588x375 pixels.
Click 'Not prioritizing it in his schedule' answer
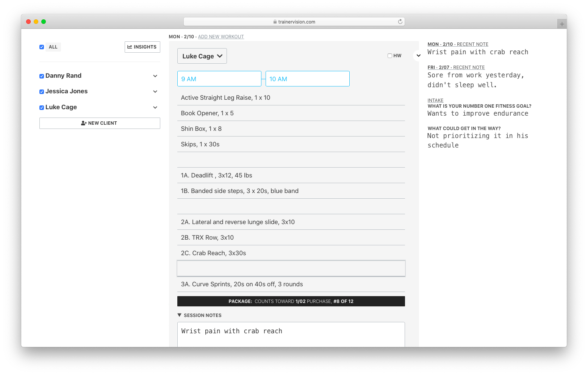coord(478,140)
